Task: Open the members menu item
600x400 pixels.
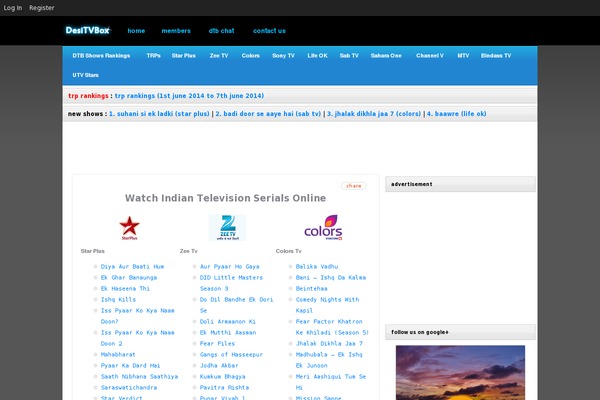Action: pyautogui.click(x=176, y=31)
